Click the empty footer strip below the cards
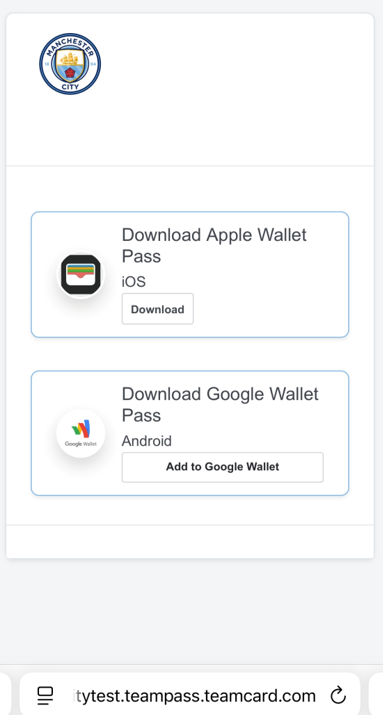 [190, 542]
